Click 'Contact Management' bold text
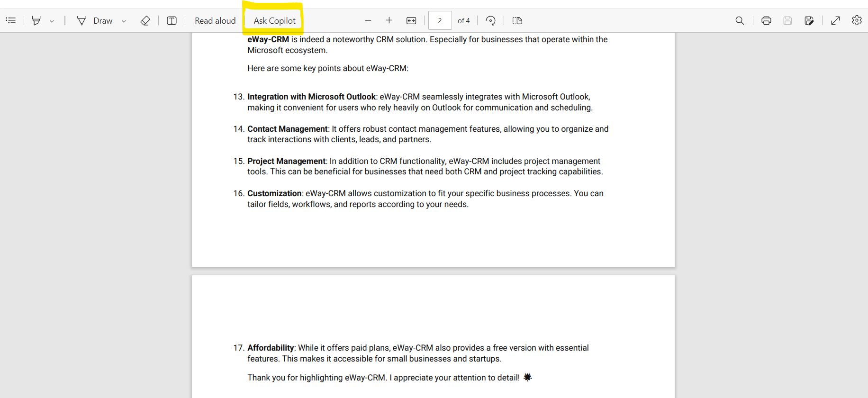 click(288, 129)
